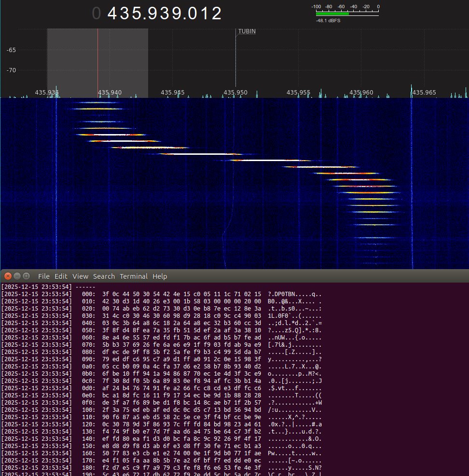Screen dimensions: 469x476
Task: Click the -65 dB scale label
Action: click(11, 50)
